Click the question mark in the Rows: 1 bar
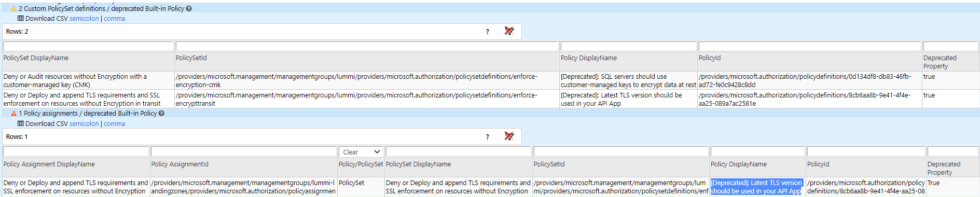Screen dimensions: 980x197 (487, 137)
